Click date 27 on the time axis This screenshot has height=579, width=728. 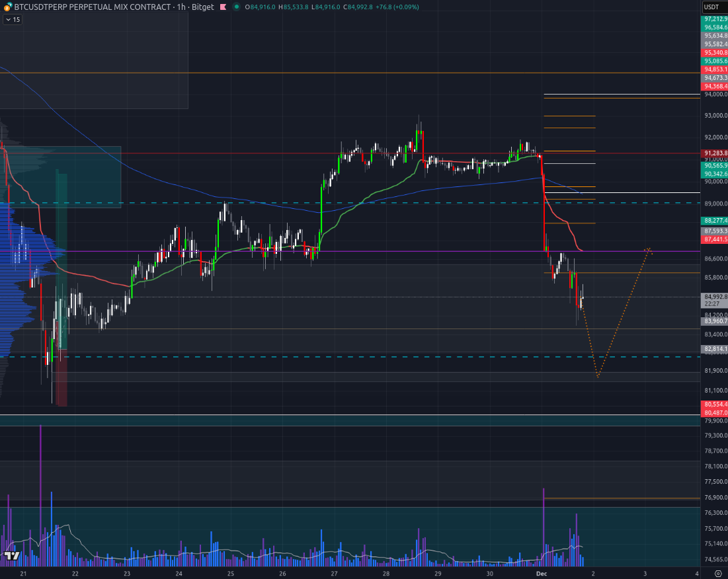tap(334, 573)
